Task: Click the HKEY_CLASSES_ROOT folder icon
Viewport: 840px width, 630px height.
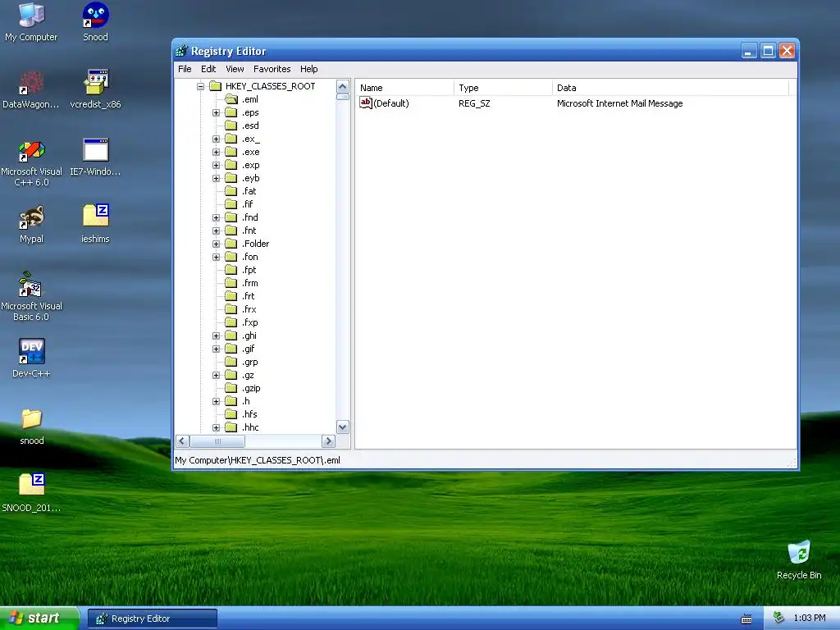Action: click(x=216, y=85)
